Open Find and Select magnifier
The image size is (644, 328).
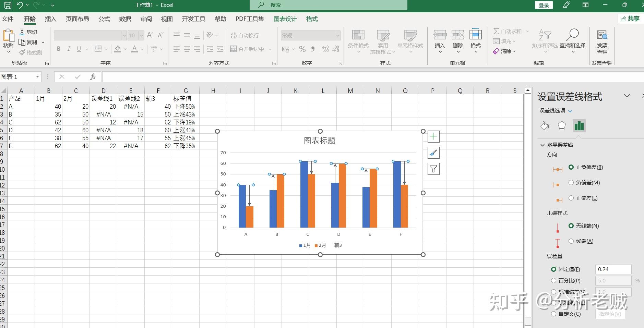572,41
